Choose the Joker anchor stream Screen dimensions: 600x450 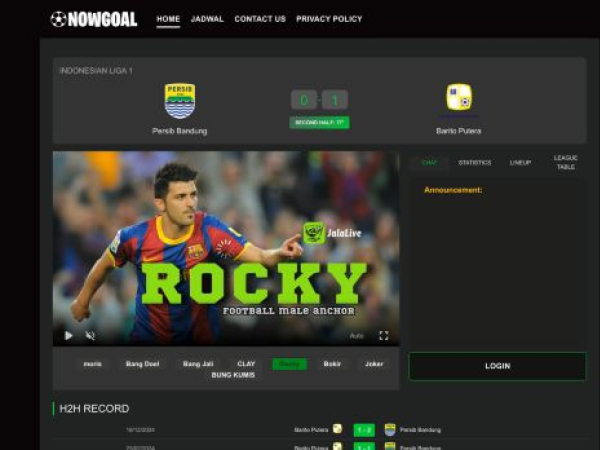click(374, 364)
